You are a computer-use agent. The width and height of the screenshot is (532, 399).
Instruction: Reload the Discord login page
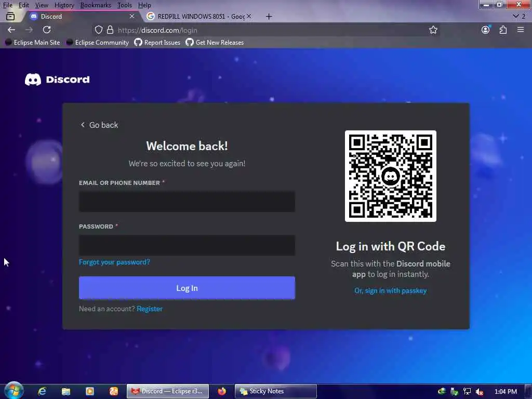(x=47, y=30)
